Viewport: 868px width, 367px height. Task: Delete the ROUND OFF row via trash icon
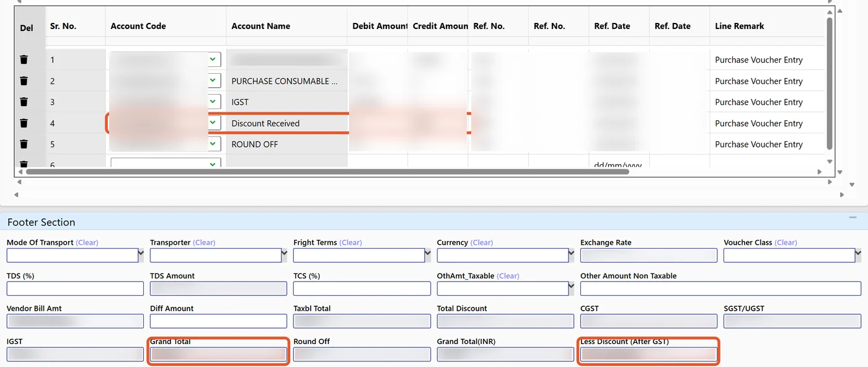[x=24, y=144]
